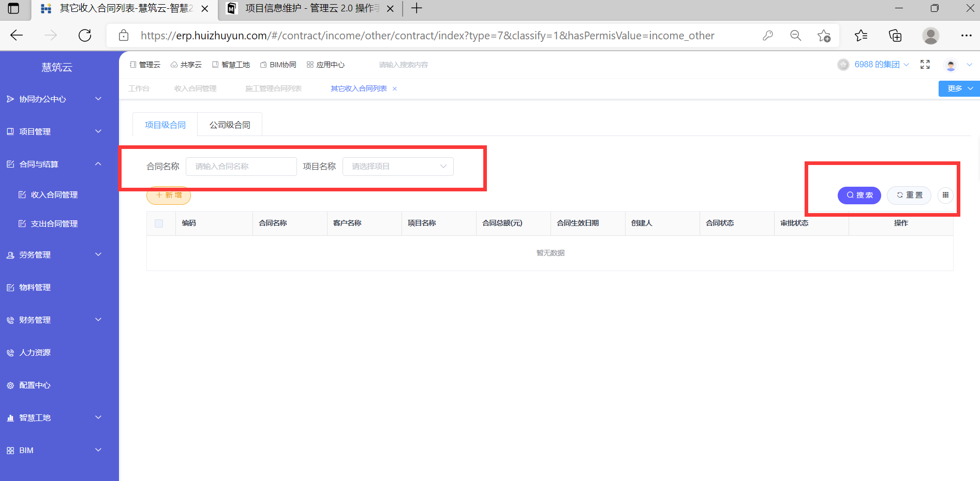Screen dimensions: 980x481
Task: Switch to the 收入合同管理 page tab
Action: [196, 88]
